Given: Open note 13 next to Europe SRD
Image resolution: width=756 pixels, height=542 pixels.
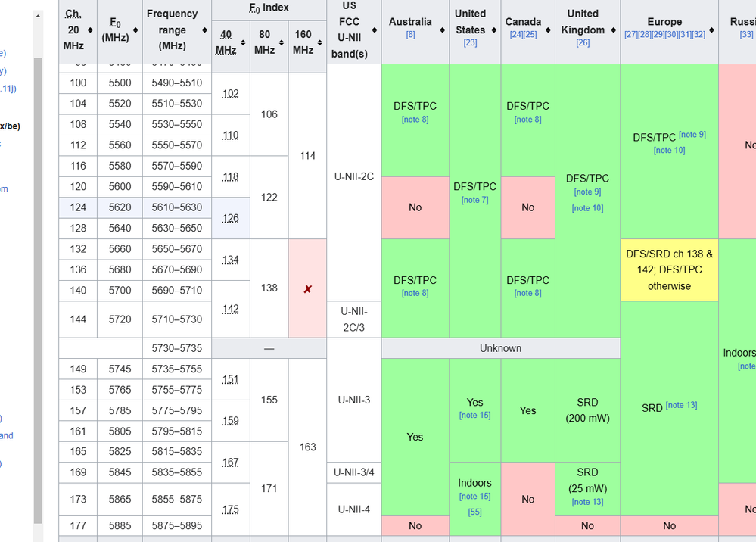Looking at the screenshot, I should 681,405.
